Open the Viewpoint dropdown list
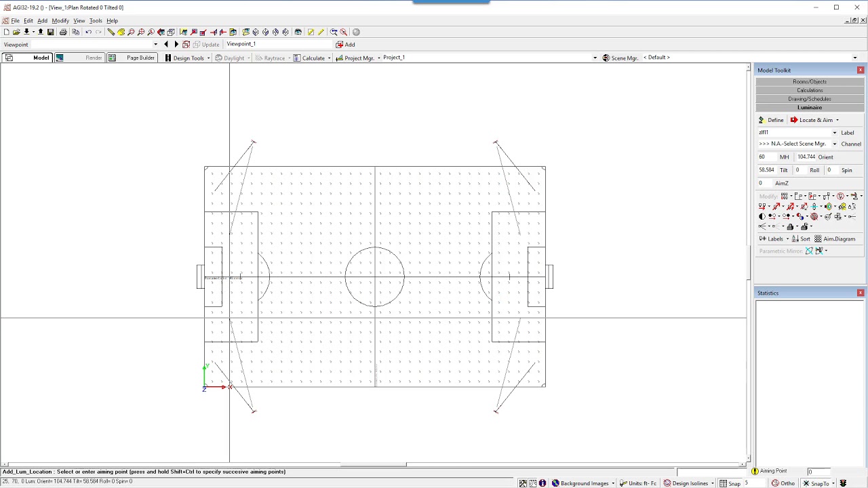The image size is (868, 488). click(156, 45)
